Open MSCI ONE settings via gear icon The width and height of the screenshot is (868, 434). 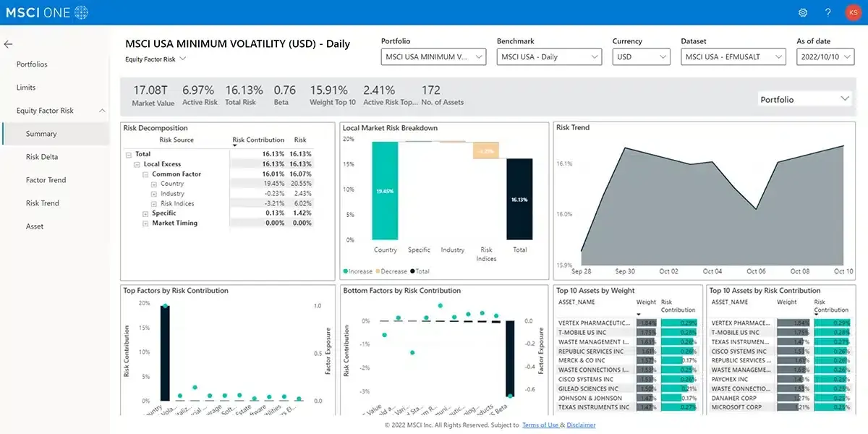click(x=802, y=12)
